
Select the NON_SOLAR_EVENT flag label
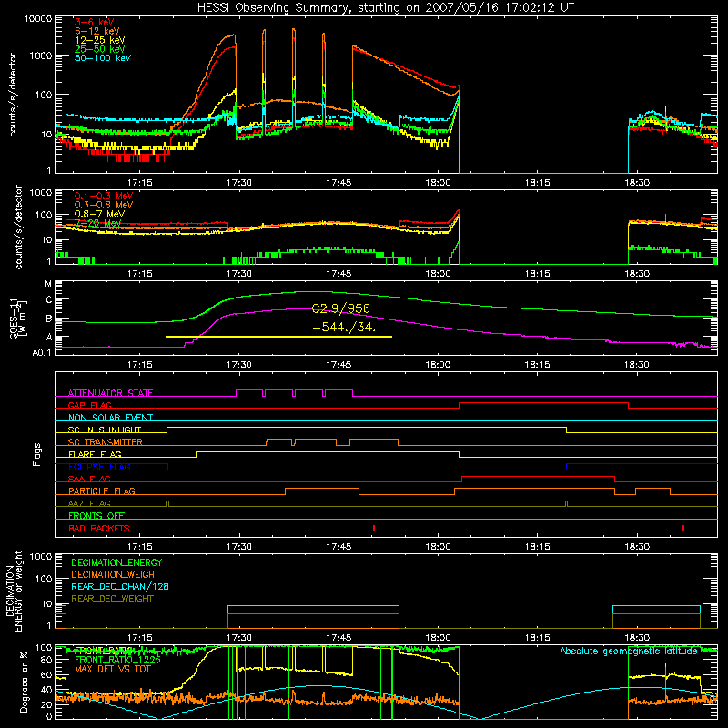110,418
